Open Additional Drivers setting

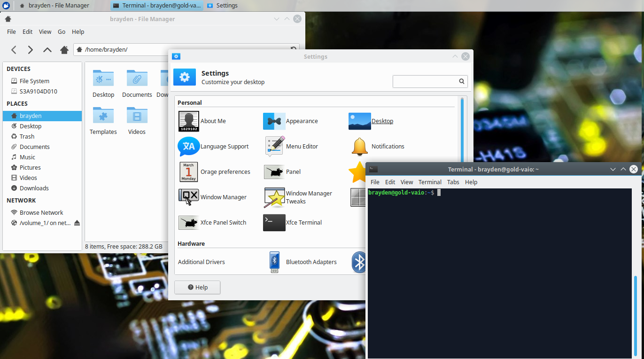(x=202, y=262)
